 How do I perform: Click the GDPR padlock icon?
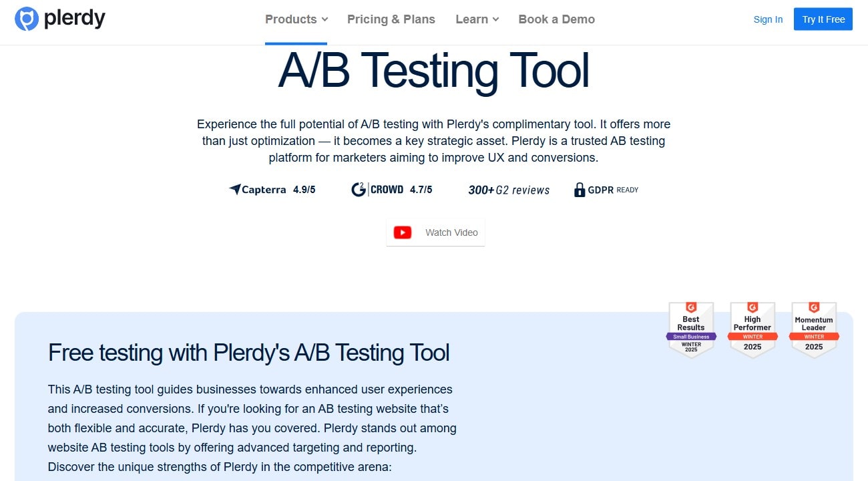click(580, 190)
